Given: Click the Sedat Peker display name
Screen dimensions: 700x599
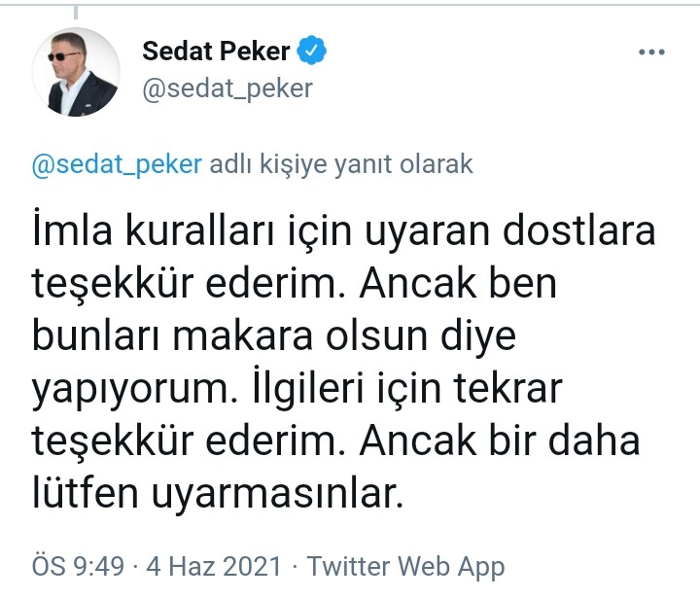Looking at the screenshot, I should point(215,52).
